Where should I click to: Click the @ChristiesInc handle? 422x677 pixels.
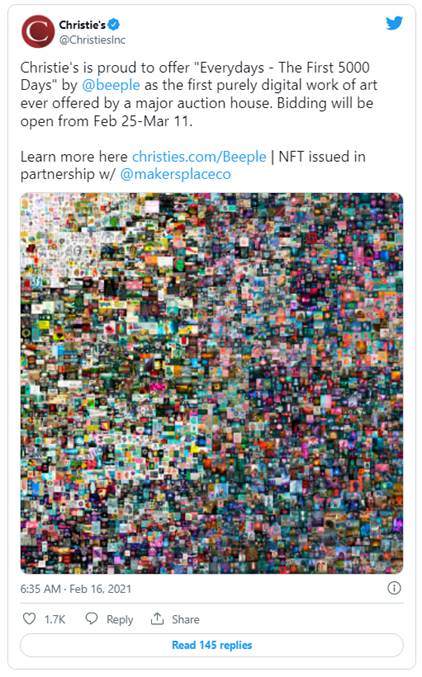[x=92, y=40]
